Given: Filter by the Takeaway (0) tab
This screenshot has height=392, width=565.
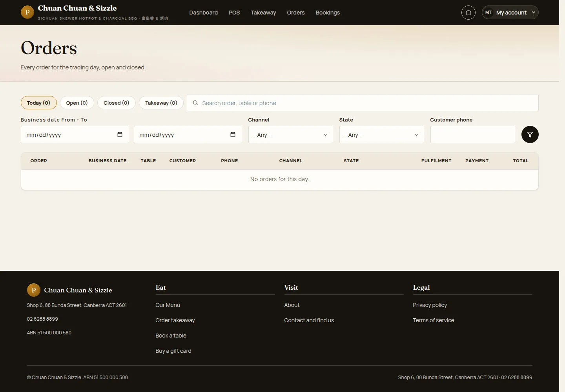Looking at the screenshot, I should pyautogui.click(x=161, y=103).
